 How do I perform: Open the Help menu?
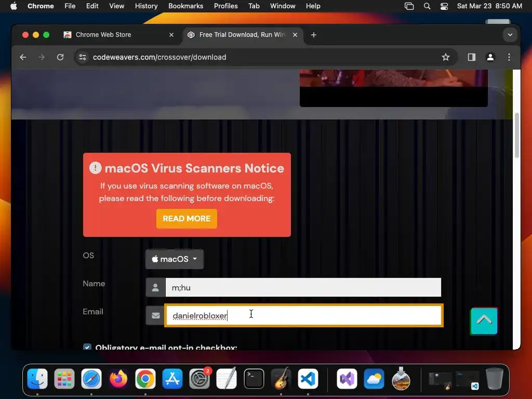click(x=313, y=6)
